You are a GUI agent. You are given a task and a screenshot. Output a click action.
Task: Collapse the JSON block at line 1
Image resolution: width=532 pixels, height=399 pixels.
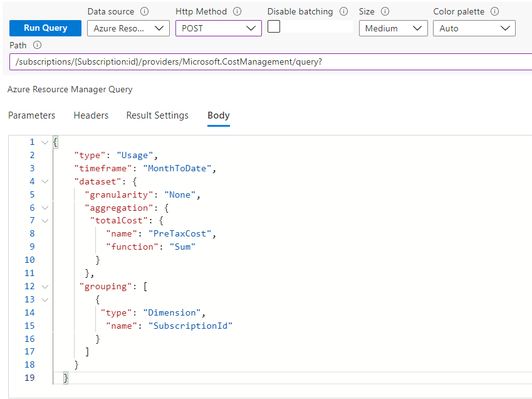tap(44, 142)
